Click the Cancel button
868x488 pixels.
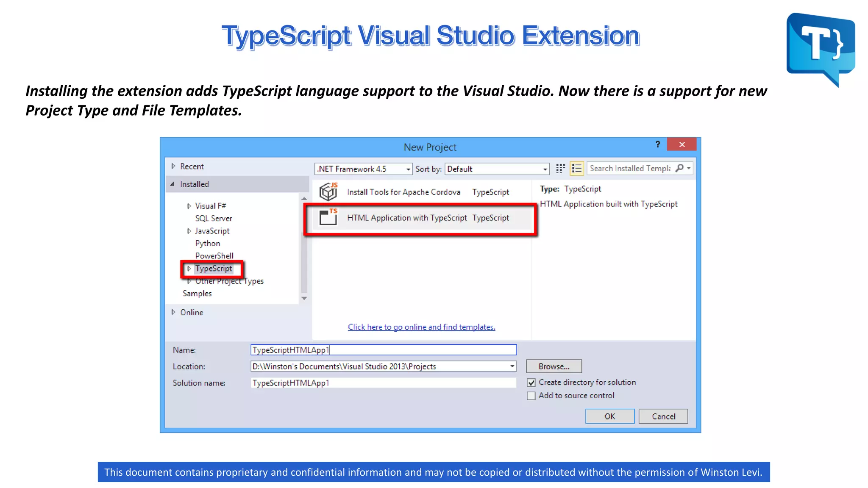tap(663, 416)
